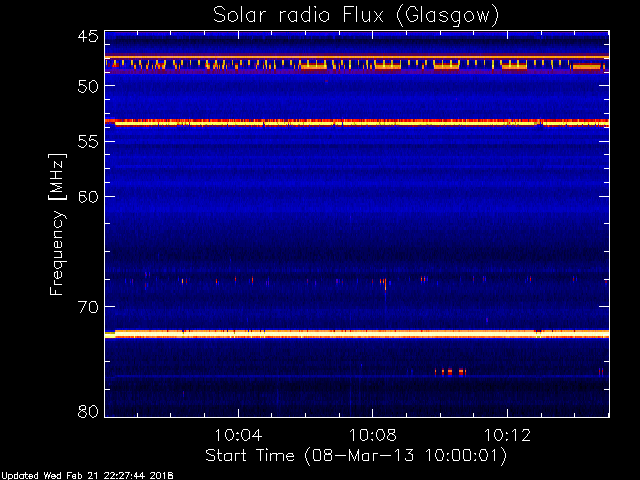
Task: Click the Updated timestamp text at bottom
Action: point(87,476)
